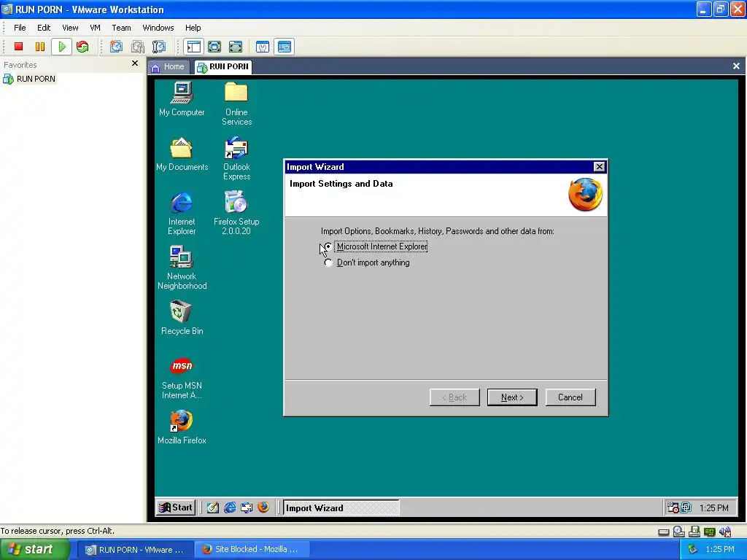Open the Edit menu

(x=44, y=28)
